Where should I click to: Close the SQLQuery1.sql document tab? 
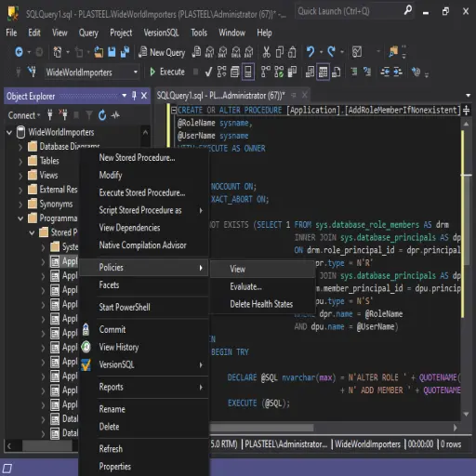point(305,95)
